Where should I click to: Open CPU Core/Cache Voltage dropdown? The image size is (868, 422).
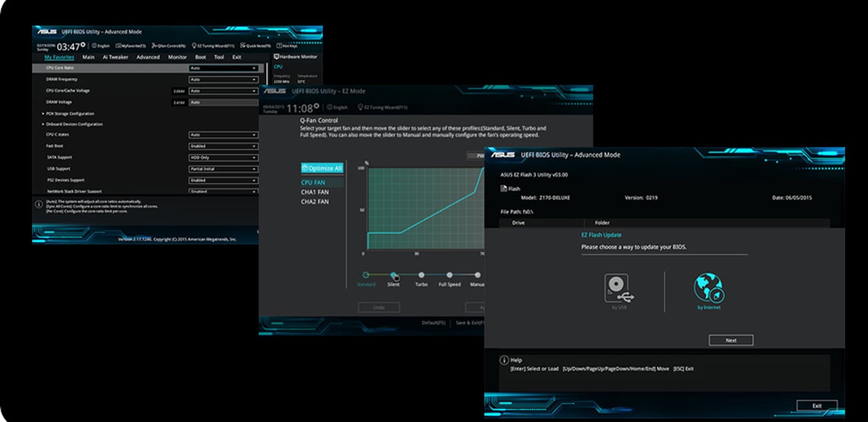223,91
